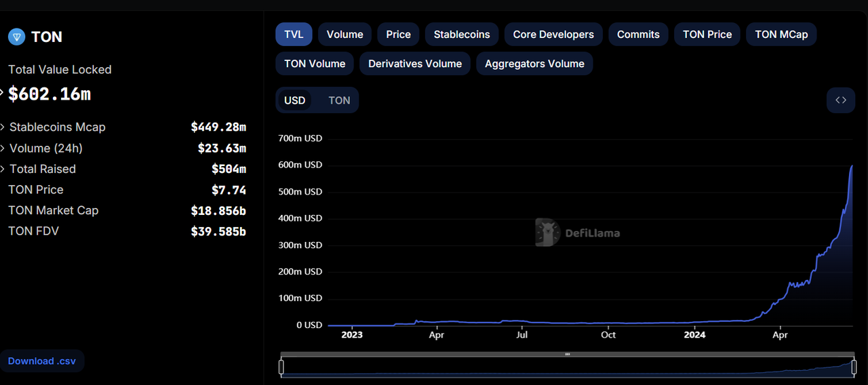The width and height of the screenshot is (868, 385).
Task: Expand the Volume (24h) row
Action: tap(45, 148)
